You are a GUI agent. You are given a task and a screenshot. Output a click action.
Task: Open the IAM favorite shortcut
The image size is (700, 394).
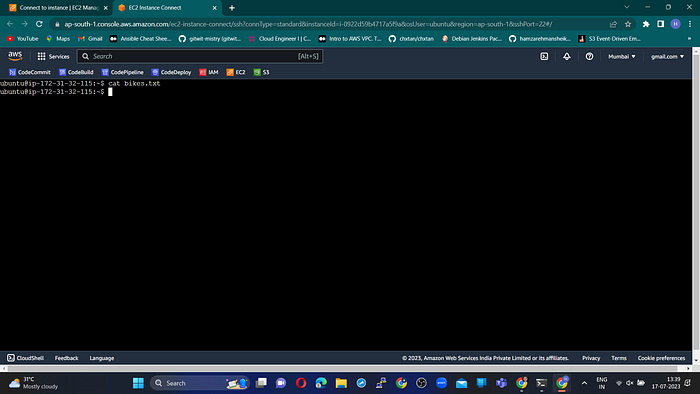click(209, 72)
